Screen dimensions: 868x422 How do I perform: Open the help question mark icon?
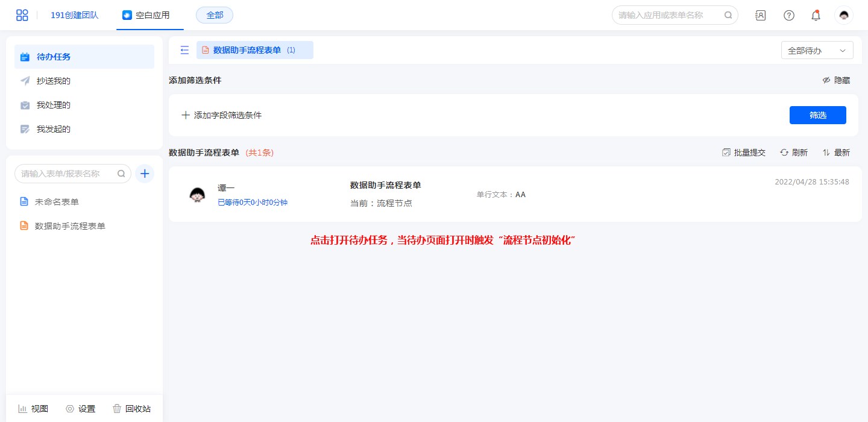pos(788,16)
